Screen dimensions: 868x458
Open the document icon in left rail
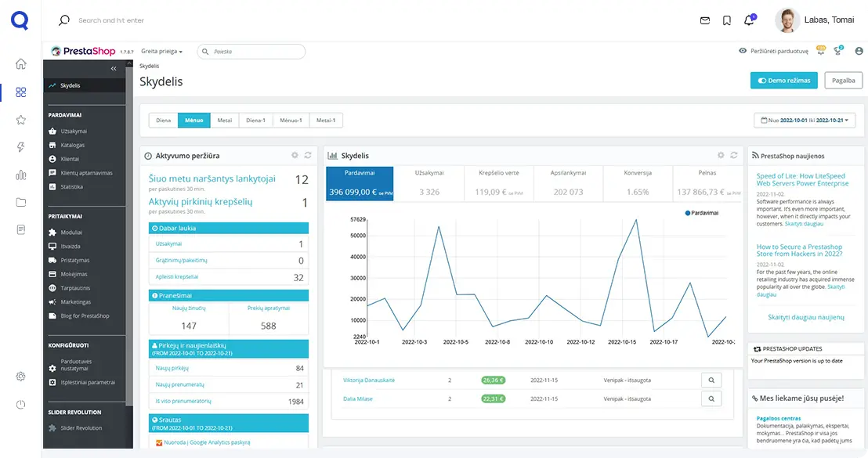20,229
